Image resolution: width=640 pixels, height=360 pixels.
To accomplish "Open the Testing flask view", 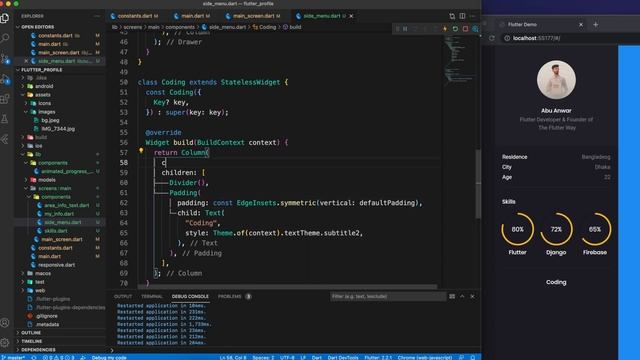I will [x=5, y=119].
